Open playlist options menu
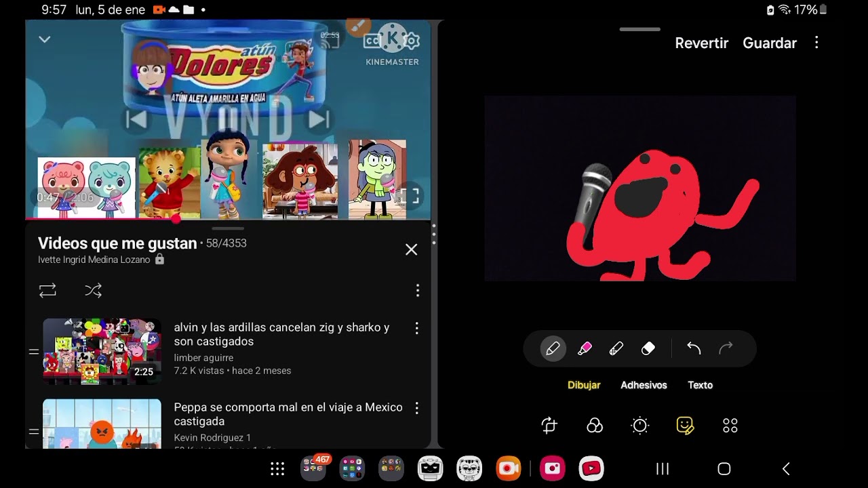 417,291
